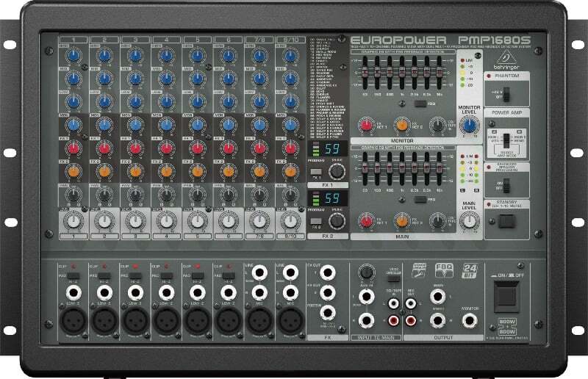
Task: Click channel 2 white LEVEL knob
Action: 104,219
